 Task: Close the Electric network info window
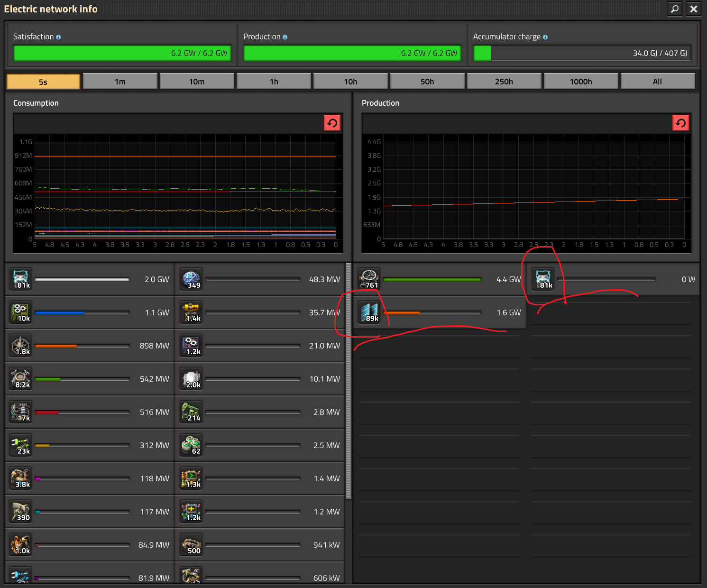point(694,9)
